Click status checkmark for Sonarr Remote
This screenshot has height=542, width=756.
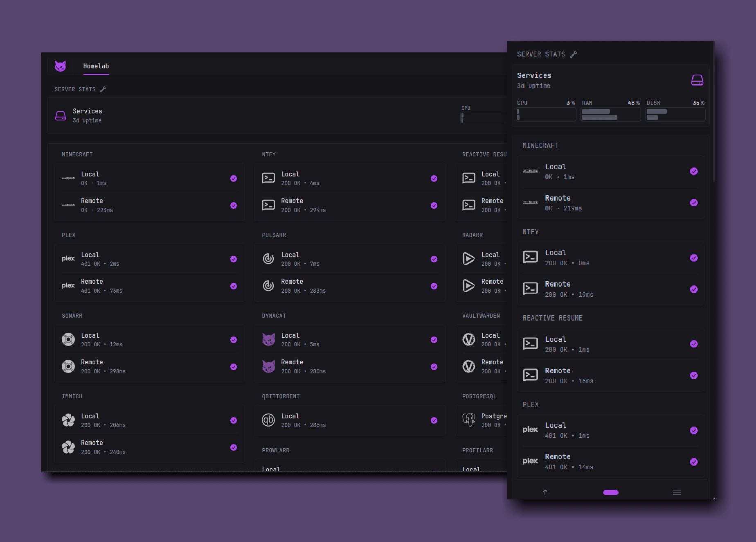point(234,367)
